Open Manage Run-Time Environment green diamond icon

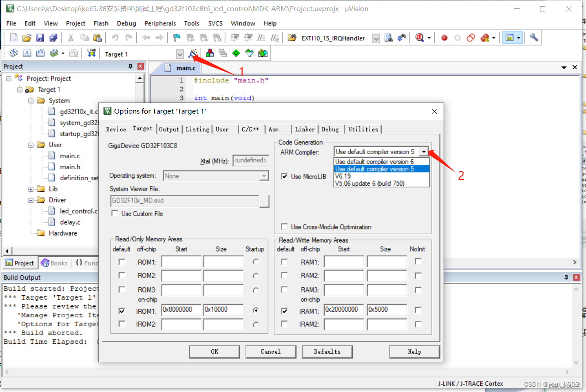(236, 53)
